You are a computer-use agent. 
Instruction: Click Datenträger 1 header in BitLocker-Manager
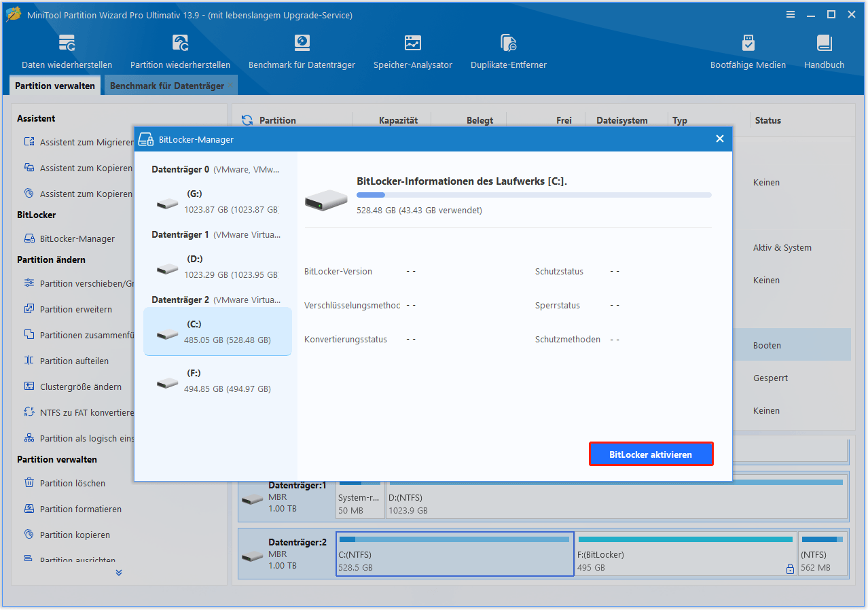(x=216, y=234)
